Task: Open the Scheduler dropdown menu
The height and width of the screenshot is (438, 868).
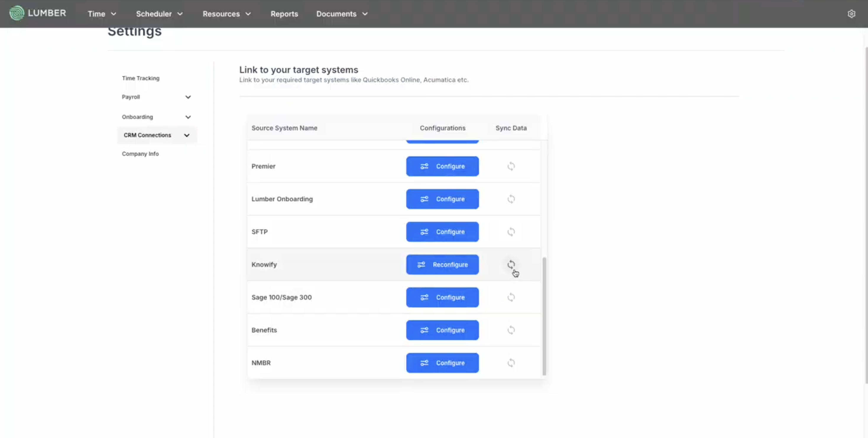Action: [159, 14]
